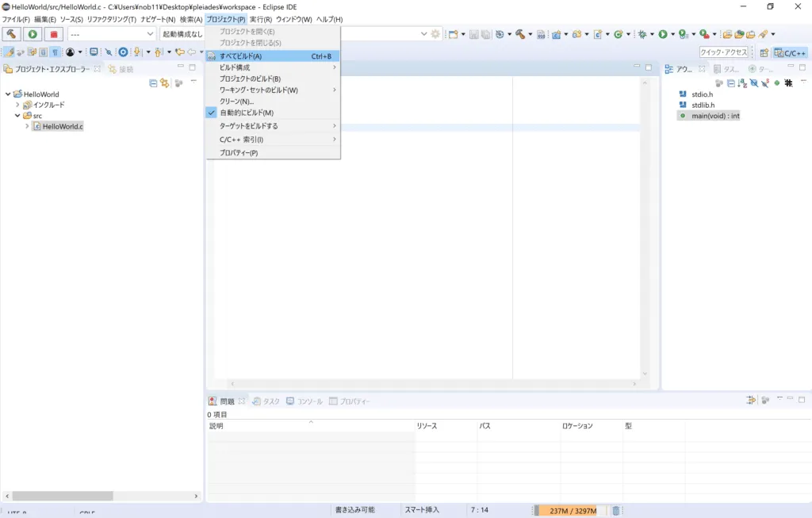Click the Open Perspective icon

click(x=764, y=53)
